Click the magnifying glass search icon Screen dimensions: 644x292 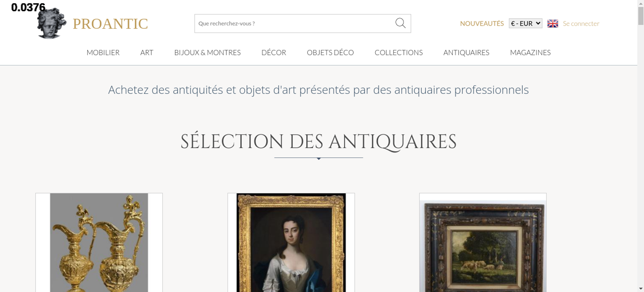click(400, 23)
